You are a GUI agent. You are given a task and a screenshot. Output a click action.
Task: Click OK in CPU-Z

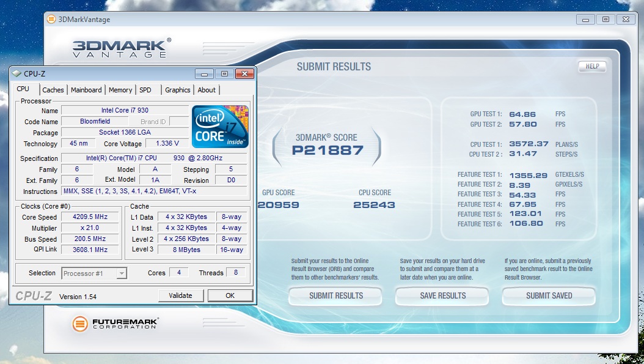230,295
